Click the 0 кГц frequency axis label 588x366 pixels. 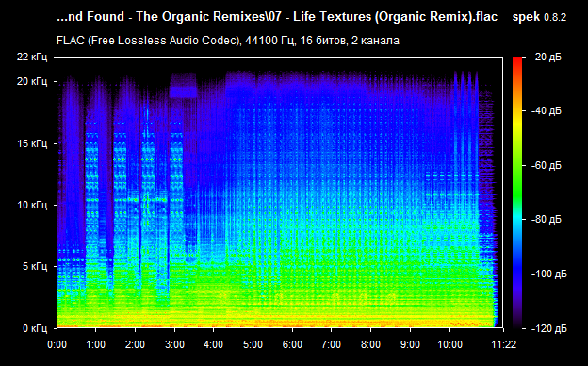(x=35, y=329)
